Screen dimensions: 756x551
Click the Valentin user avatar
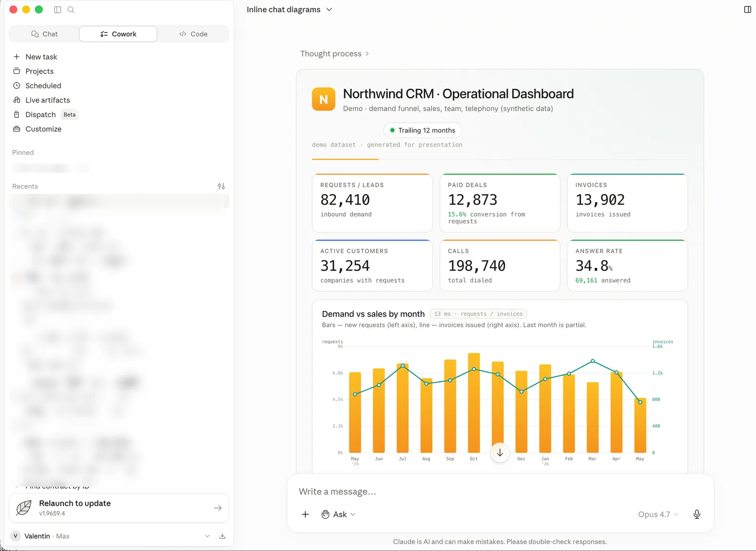pyautogui.click(x=16, y=536)
